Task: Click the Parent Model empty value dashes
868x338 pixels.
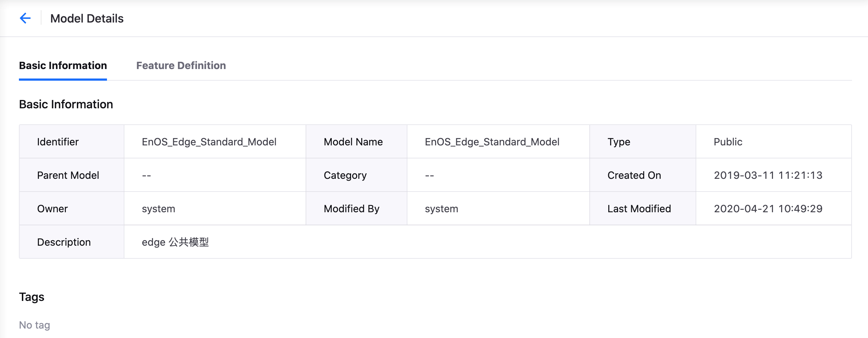Action: coord(146,176)
